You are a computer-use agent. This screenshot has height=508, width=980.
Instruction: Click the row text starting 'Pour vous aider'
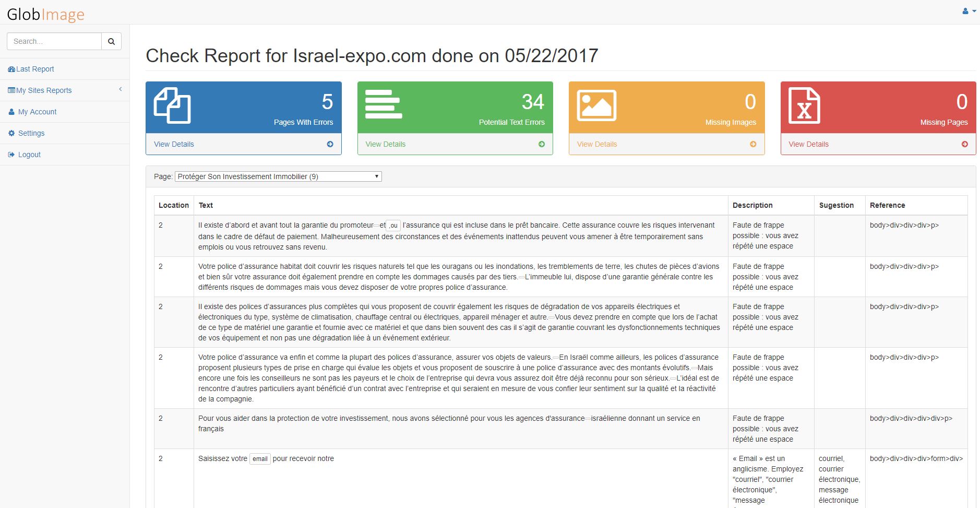(x=449, y=423)
